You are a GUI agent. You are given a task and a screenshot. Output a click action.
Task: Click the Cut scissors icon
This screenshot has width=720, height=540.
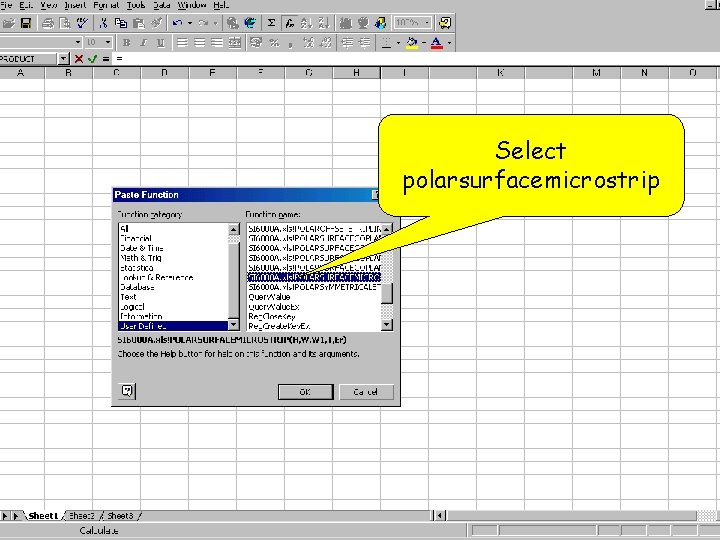tap(103, 23)
